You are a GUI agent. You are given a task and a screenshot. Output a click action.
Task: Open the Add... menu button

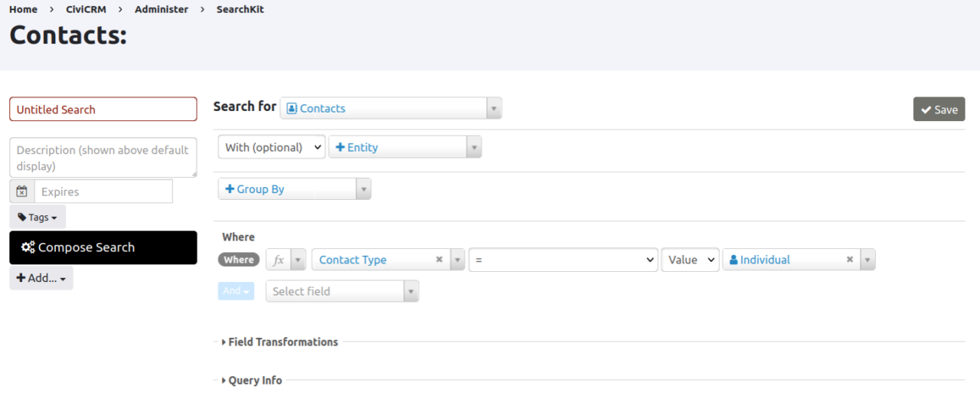click(x=41, y=278)
